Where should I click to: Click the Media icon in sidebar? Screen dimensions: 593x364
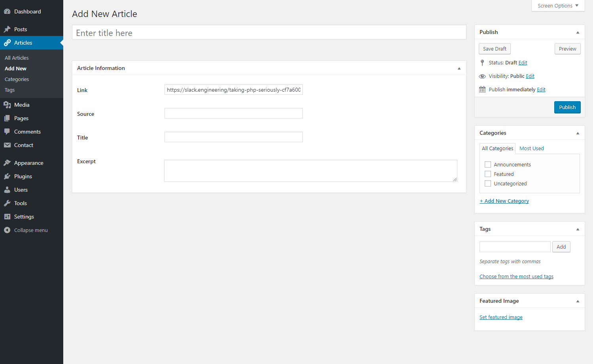(x=7, y=105)
